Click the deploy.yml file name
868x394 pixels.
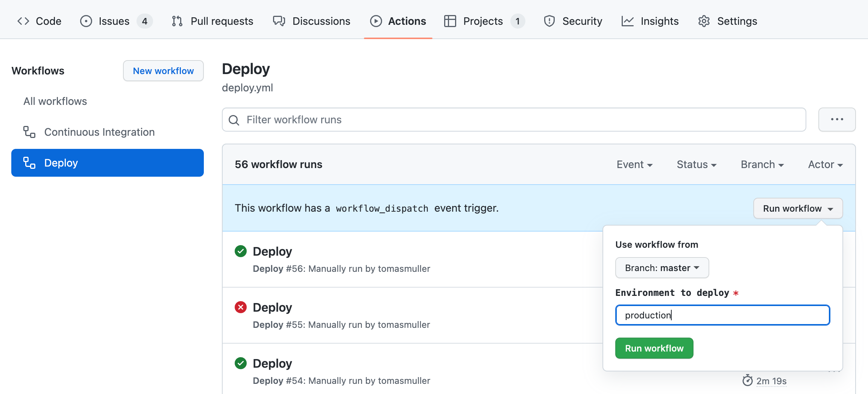click(x=247, y=88)
